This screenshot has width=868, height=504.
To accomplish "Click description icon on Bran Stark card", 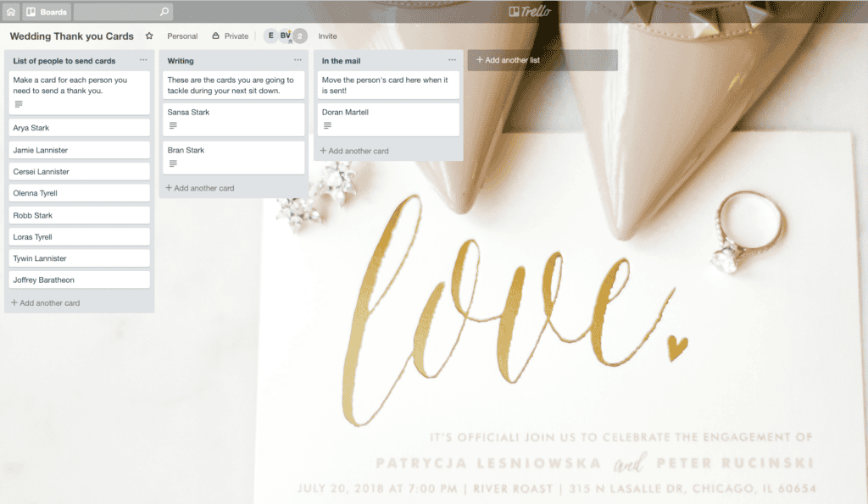I will (x=173, y=163).
